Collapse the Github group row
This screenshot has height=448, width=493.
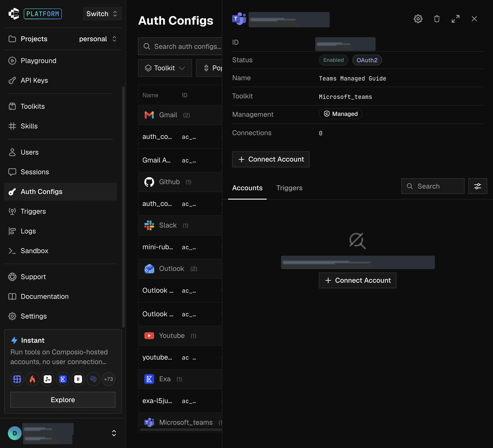180,182
